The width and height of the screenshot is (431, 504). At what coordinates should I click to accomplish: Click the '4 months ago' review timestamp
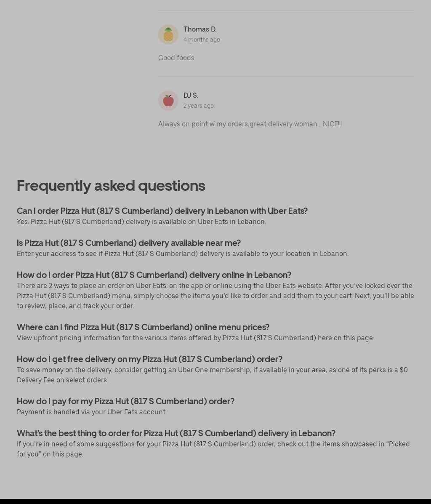(x=202, y=40)
